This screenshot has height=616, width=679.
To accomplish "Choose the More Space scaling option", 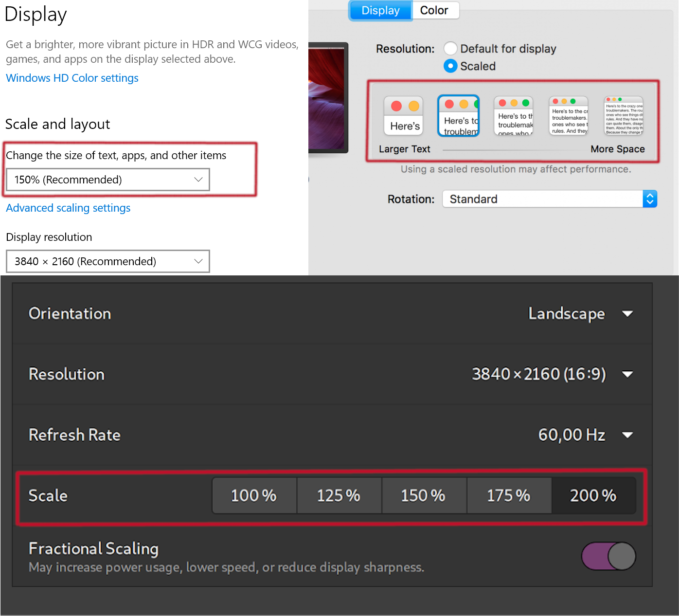I will coord(623,116).
